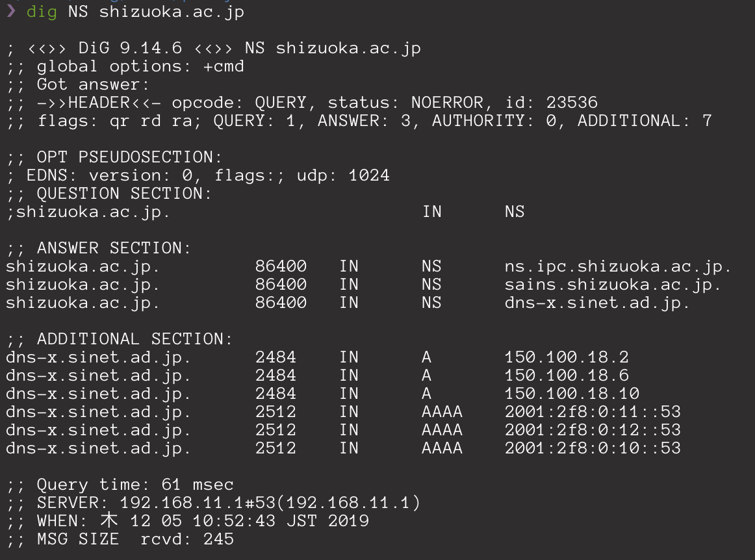Click the ns.ipc.shizuoka.ac.jp. nameserver entry
Viewport: 755px width, 560px height.
(619, 267)
